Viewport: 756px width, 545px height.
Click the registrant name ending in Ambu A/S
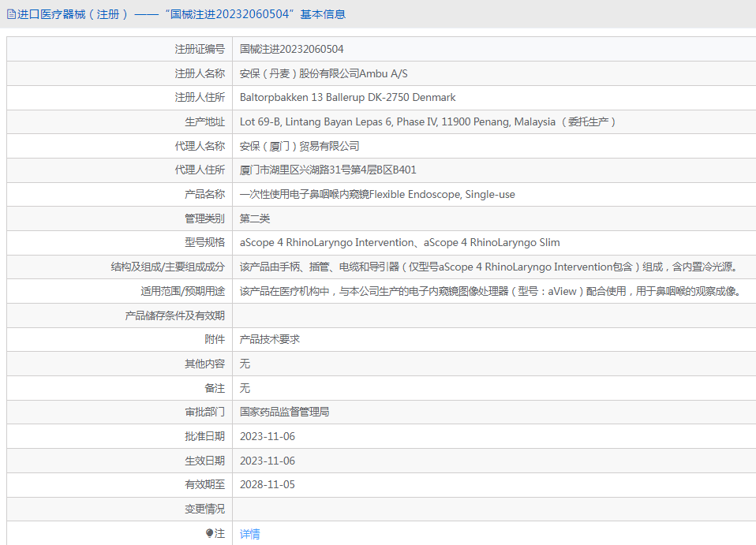click(x=324, y=73)
